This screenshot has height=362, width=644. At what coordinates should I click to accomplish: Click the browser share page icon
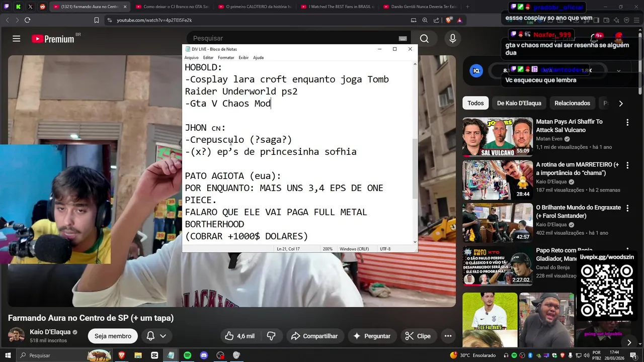tap(436, 20)
